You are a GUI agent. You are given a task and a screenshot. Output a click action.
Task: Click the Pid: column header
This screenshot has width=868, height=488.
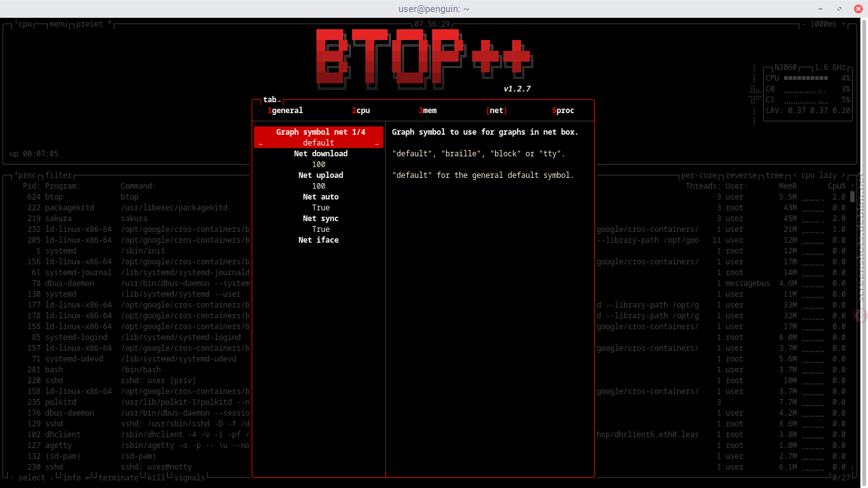click(32, 186)
